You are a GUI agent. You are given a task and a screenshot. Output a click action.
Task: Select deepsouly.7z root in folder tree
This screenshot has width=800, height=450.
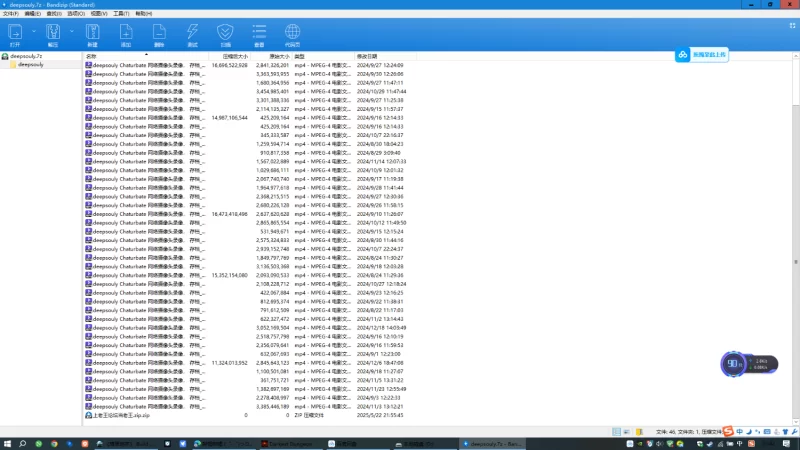pyautogui.click(x=22, y=56)
